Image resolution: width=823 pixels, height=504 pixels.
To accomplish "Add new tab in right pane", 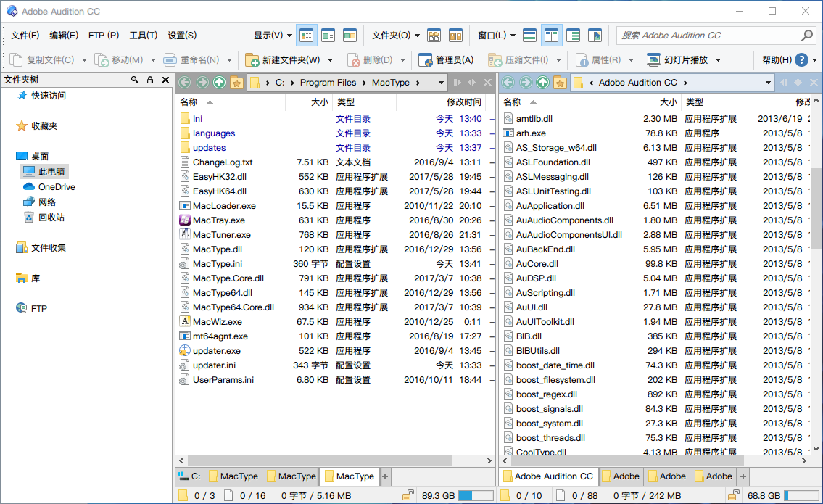I will (743, 476).
